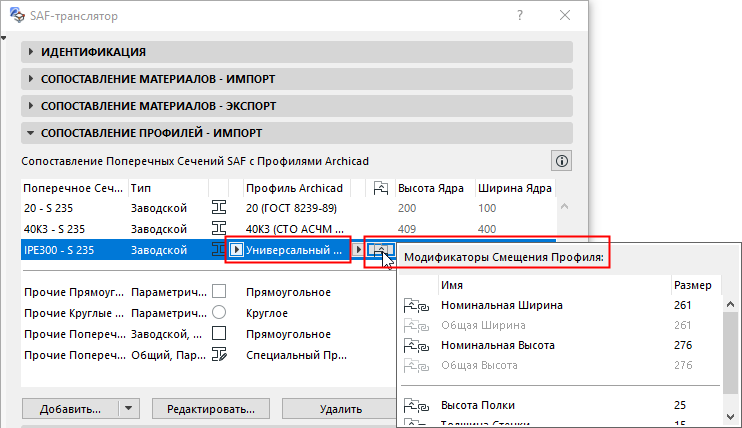The width and height of the screenshot is (742, 428).
Task: Click rectangle icon in Прочие Прямоуг... row
Action: pos(219,291)
